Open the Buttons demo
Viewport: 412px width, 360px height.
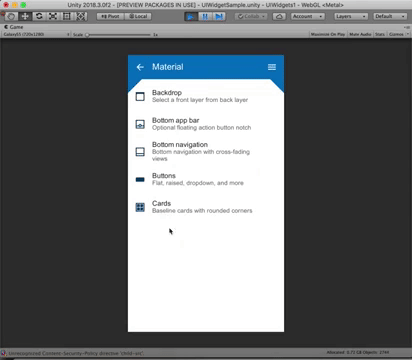(206, 179)
